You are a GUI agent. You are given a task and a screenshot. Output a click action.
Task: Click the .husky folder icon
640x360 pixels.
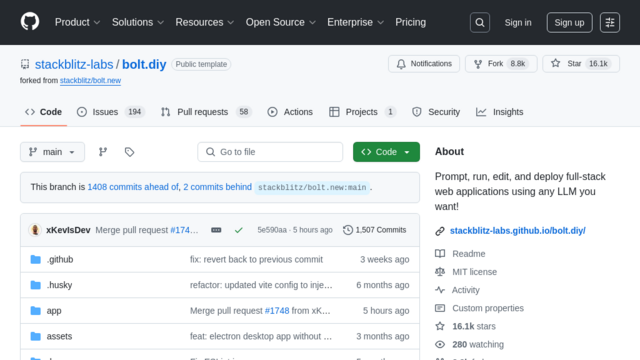click(36, 285)
